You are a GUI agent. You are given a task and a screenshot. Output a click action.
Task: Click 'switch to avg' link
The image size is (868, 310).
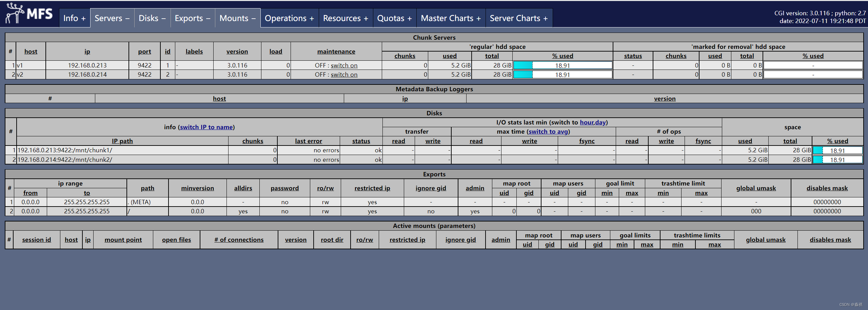point(548,132)
